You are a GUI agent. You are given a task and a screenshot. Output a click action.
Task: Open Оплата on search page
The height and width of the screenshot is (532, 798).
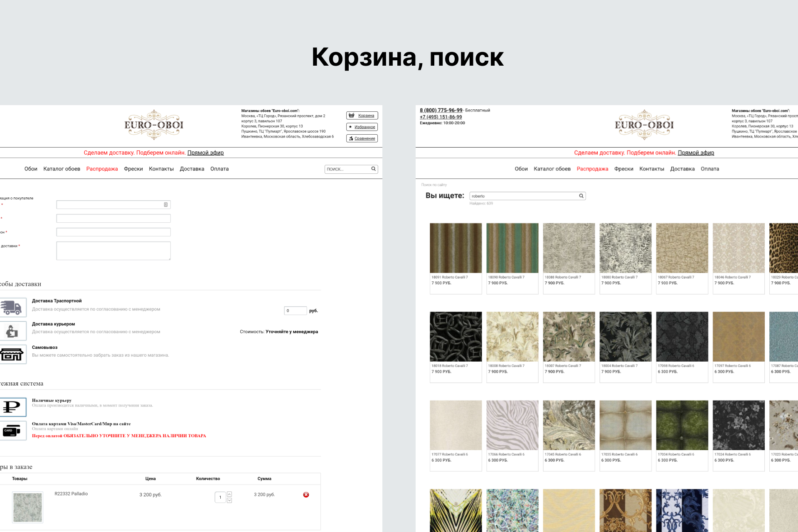[710, 169]
